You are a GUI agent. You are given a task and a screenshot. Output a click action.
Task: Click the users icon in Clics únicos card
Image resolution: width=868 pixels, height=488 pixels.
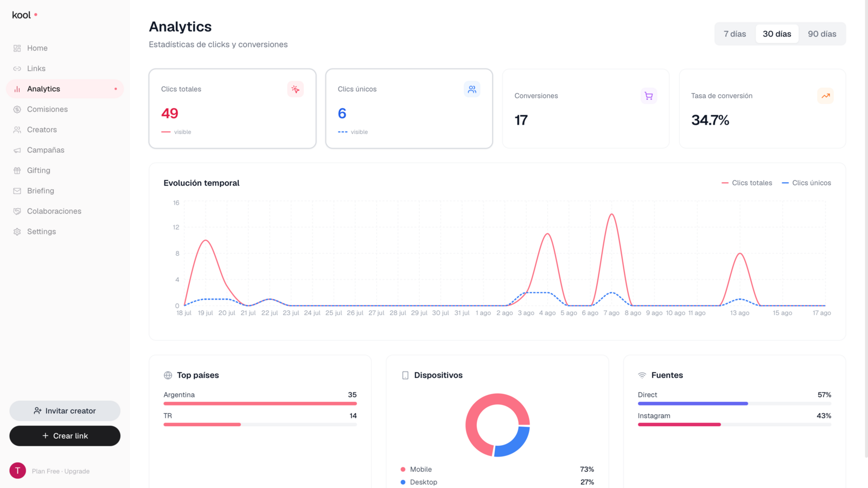click(472, 89)
